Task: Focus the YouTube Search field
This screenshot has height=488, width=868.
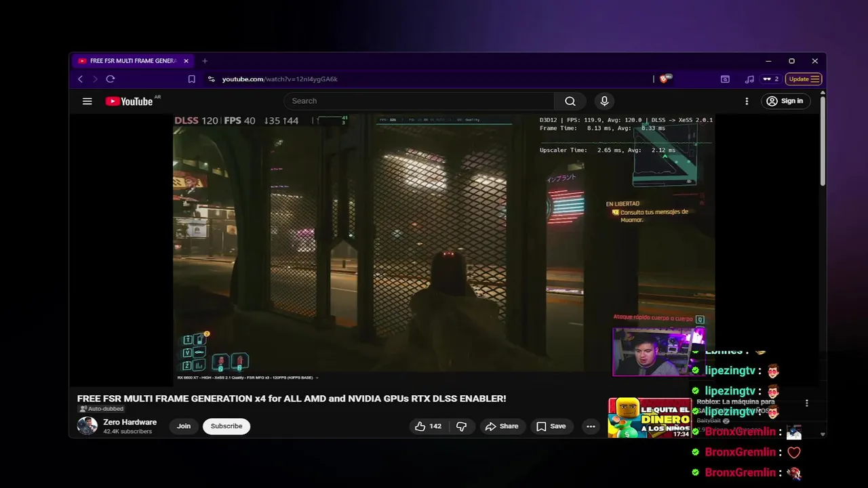Action: tap(419, 101)
